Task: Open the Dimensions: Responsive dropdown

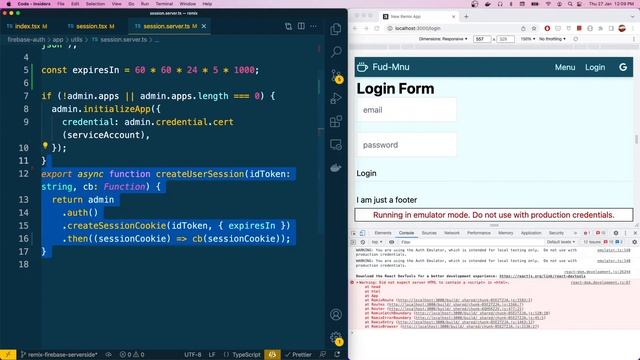Action: click(443, 39)
